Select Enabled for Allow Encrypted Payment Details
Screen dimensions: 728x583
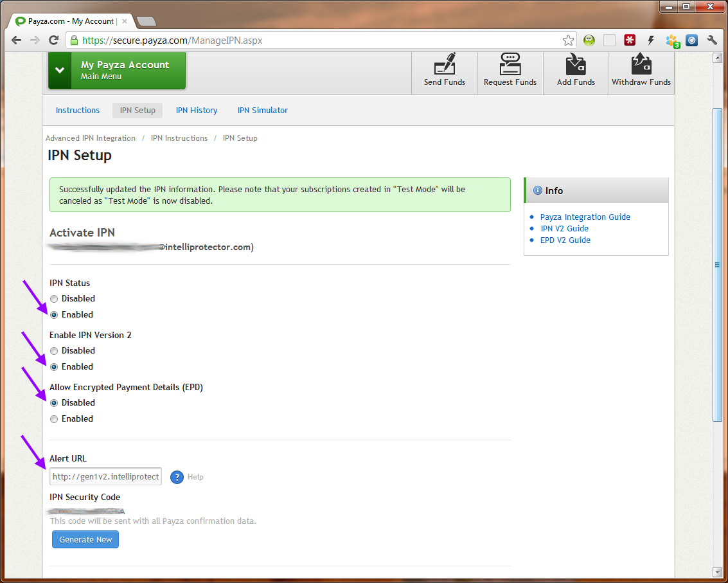55,419
